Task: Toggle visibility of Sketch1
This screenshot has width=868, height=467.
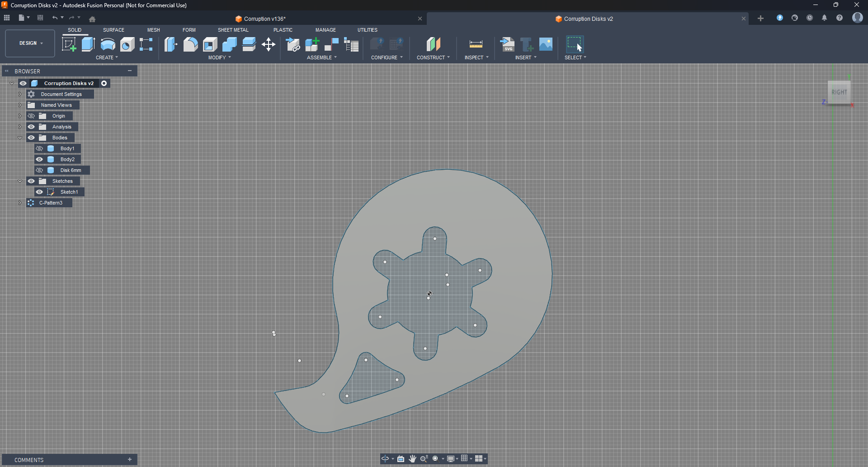Action: [x=39, y=192]
